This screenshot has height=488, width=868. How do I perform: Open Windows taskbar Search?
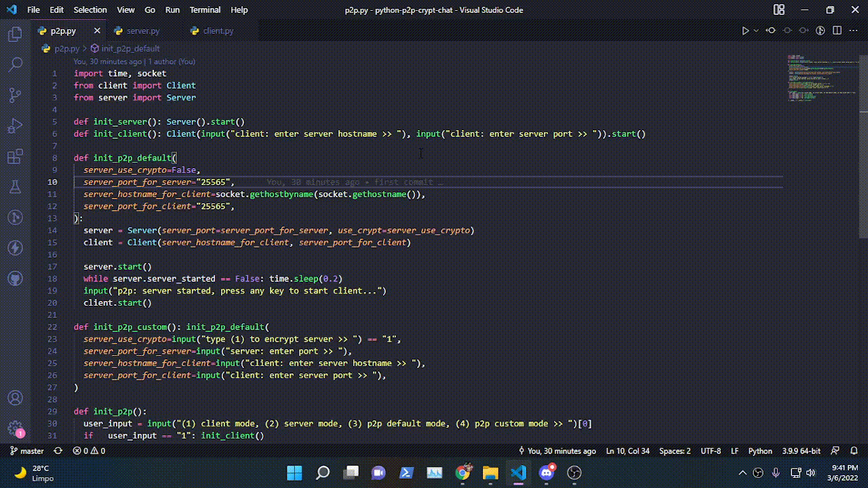click(x=323, y=472)
